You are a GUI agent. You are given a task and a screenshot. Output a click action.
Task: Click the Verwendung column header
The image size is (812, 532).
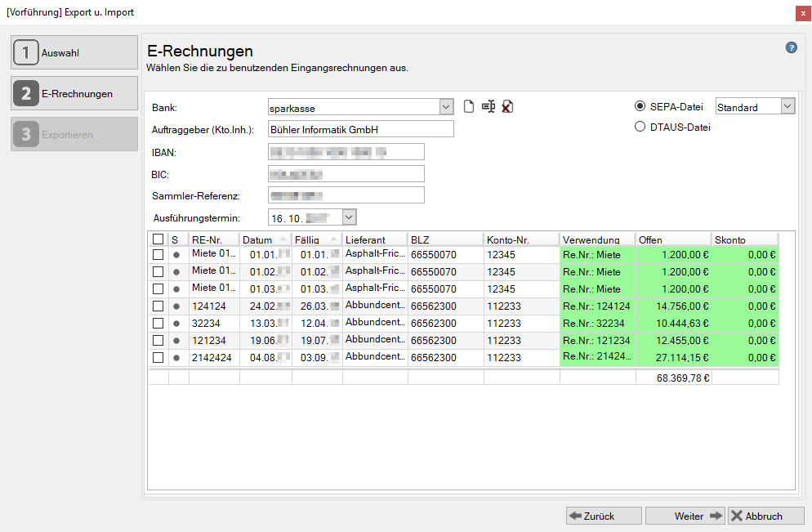(598, 239)
